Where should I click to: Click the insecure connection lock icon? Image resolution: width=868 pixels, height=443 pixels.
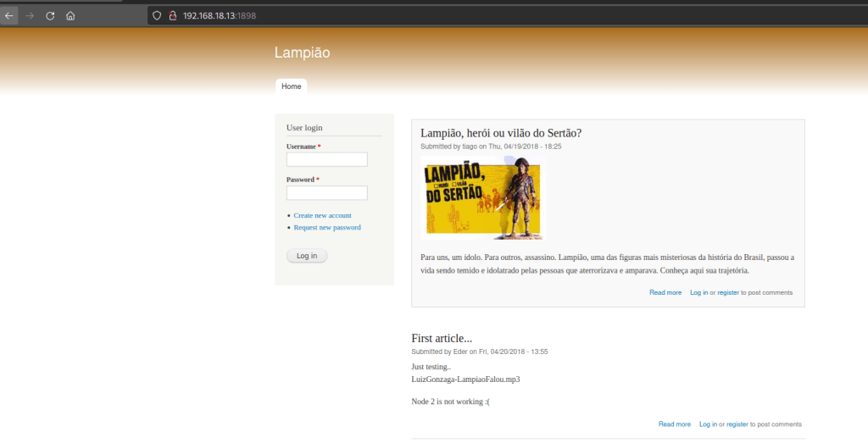pos(171,15)
